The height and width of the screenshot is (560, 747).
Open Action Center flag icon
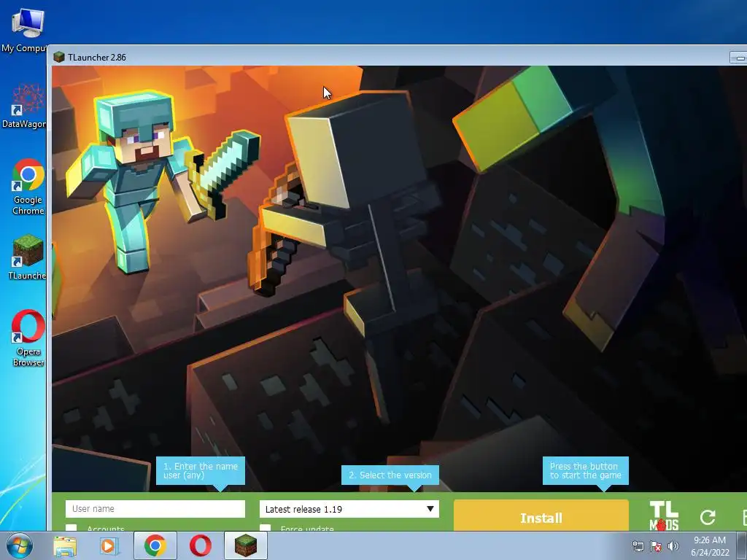pyautogui.click(x=656, y=546)
